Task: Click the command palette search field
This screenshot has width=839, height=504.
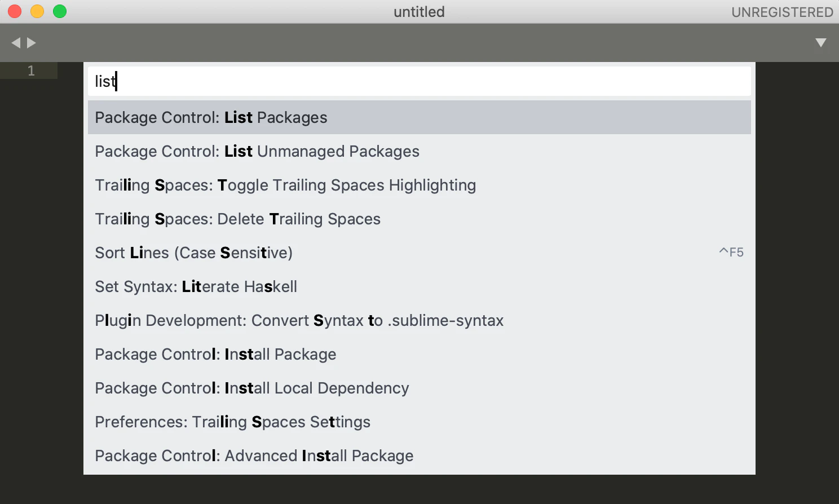Action: point(419,81)
